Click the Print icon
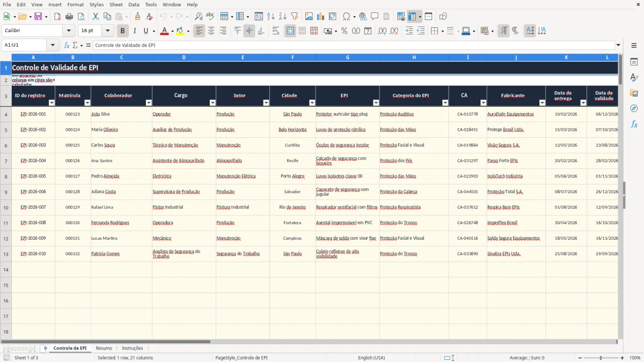Image resolution: width=644 pixels, height=362 pixels. tap(69, 17)
